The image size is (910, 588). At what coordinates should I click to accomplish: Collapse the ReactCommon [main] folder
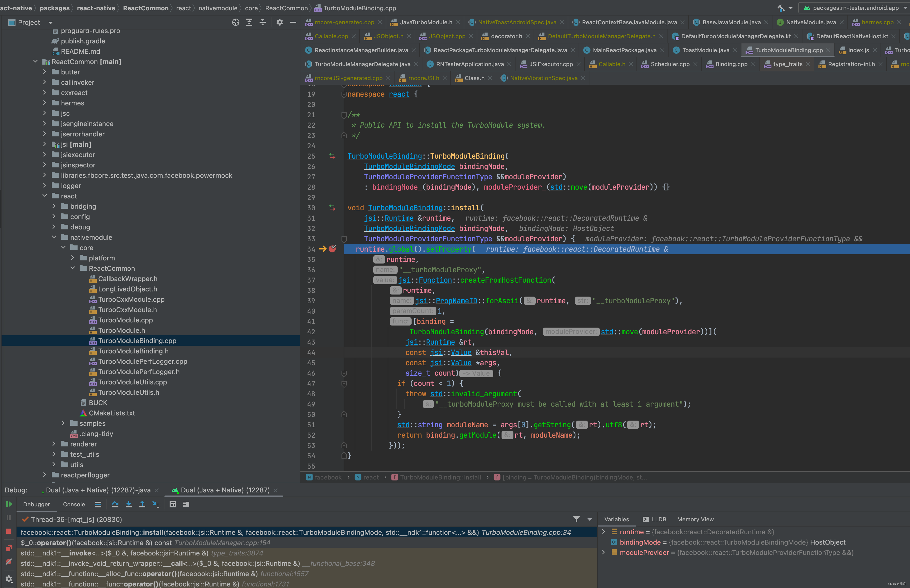click(35, 61)
